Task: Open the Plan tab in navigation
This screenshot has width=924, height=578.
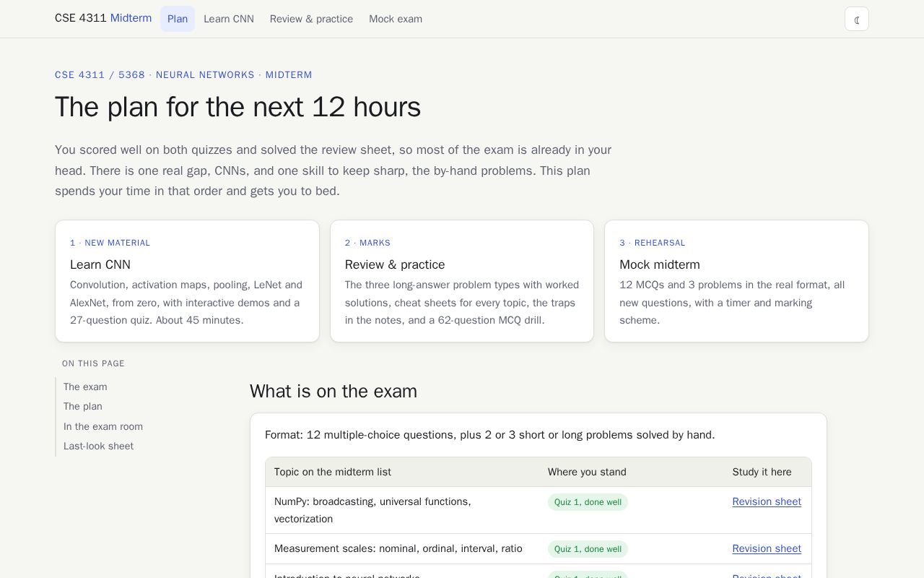Action: tap(178, 19)
